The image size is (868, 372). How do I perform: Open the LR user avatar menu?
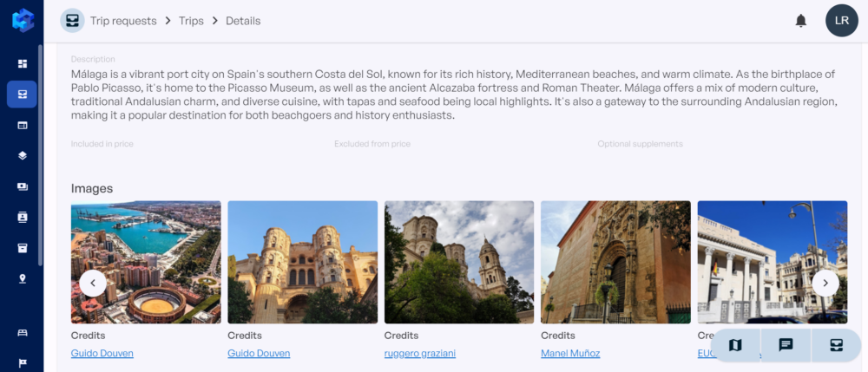841,21
